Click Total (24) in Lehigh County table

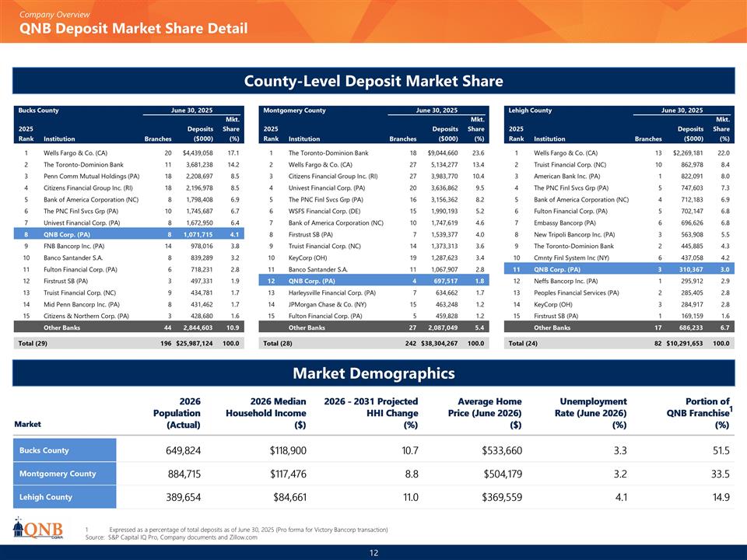click(x=523, y=343)
